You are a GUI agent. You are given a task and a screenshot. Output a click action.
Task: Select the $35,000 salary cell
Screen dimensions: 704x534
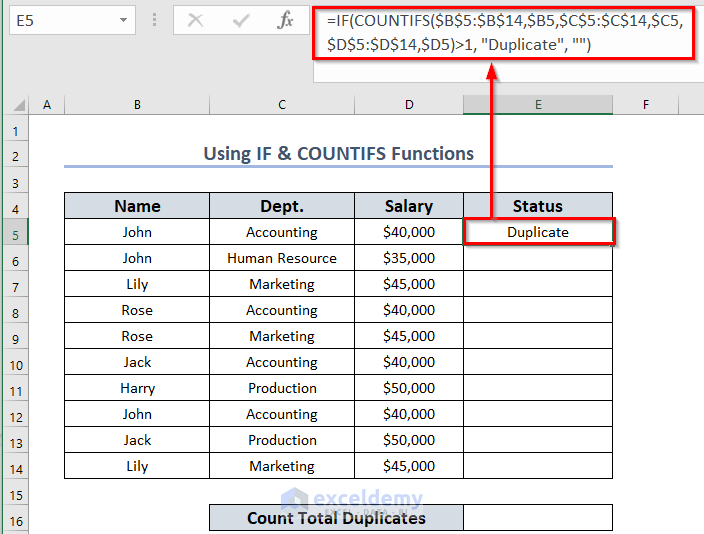tap(409, 258)
